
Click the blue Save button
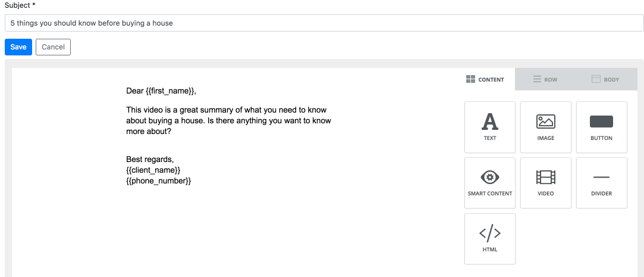18,47
